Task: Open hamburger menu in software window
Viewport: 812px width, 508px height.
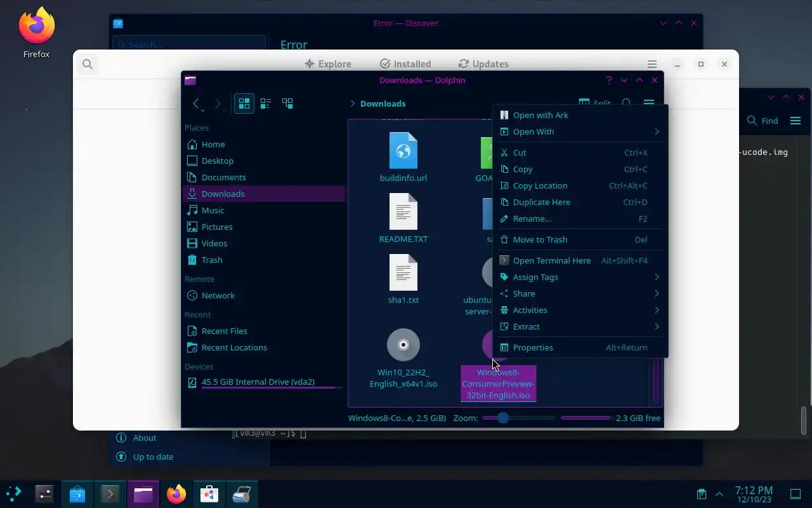Action: pyautogui.click(x=652, y=64)
